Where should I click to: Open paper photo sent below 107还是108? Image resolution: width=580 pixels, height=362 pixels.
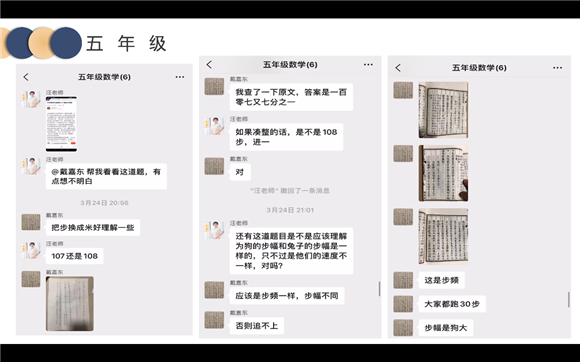[x=70, y=304]
